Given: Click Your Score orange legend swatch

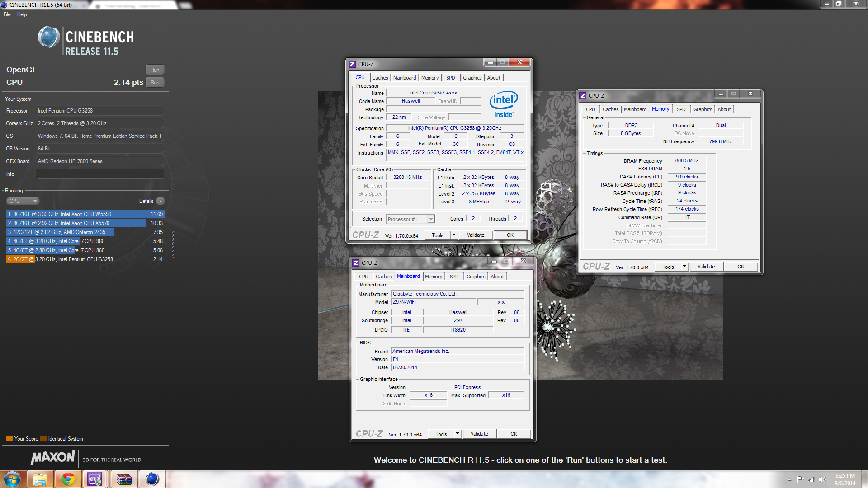Looking at the screenshot, I should 9,439.
